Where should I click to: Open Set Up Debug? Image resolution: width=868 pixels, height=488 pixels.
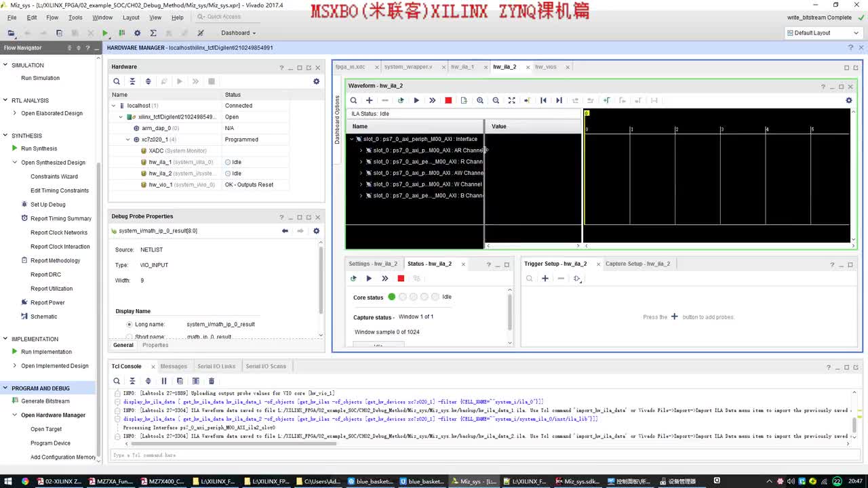point(47,205)
